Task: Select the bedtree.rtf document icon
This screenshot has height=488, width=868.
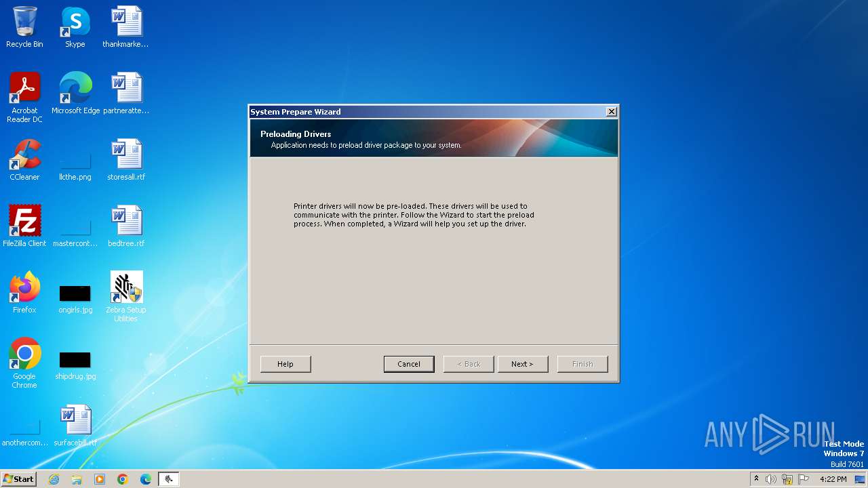Action: tap(126, 226)
